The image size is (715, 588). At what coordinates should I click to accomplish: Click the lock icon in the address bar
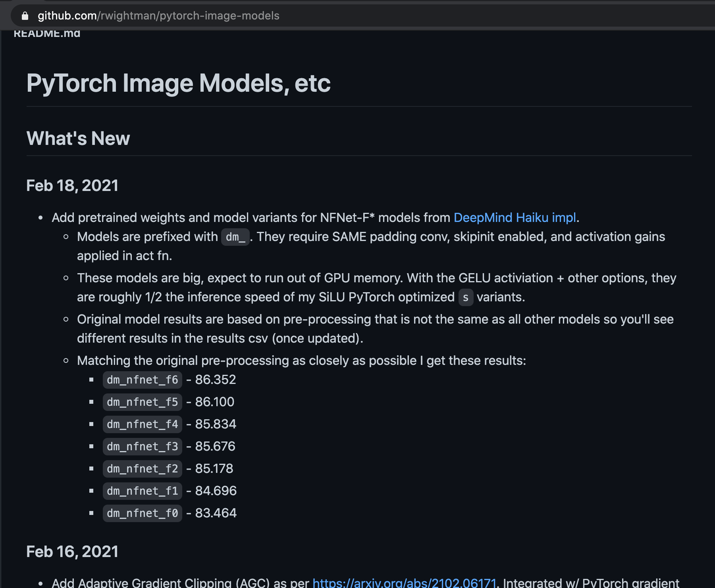tap(25, 16)
